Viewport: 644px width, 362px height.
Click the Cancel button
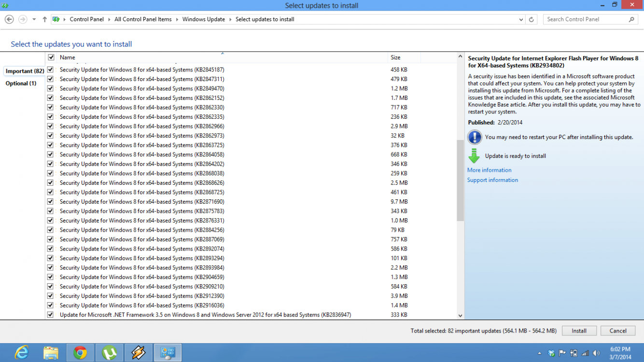(x=618, y=331)
